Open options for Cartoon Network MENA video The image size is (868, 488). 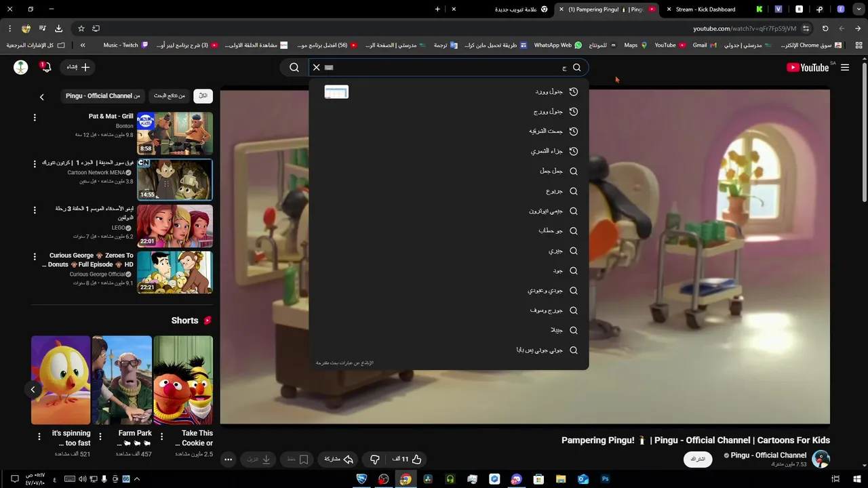[x=35, y=164]
